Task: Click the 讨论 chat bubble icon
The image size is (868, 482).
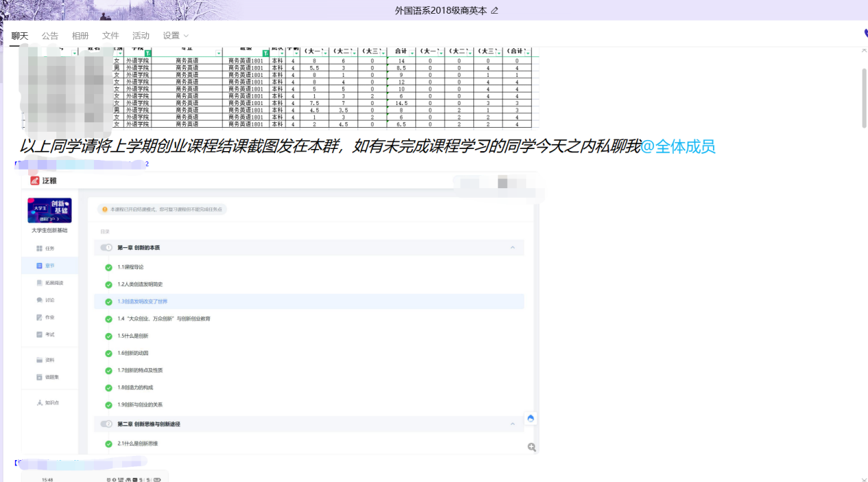Action: 39,300
